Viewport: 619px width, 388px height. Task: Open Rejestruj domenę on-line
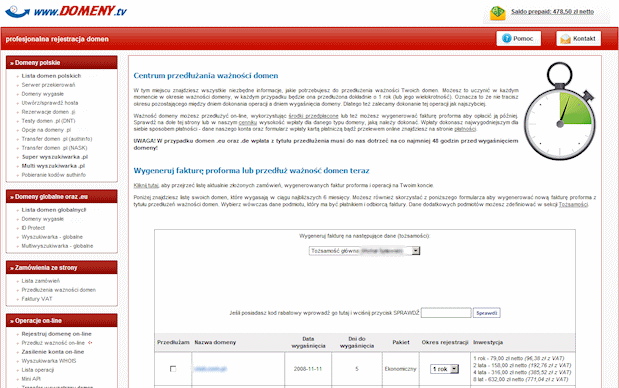coord(56,334)
